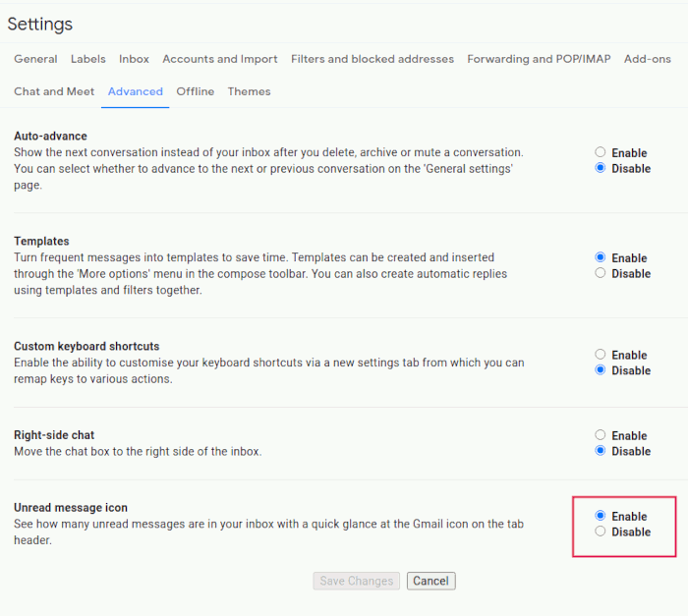
Task: Enable Custom keyboard shortcuts
Action: point(600,356)
